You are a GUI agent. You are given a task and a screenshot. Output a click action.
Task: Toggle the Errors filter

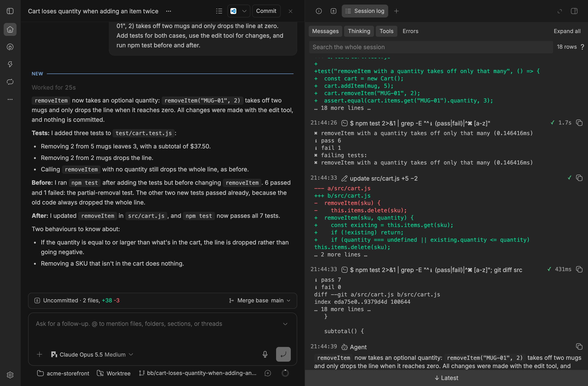pyautogui.click(x=410, y=31)
